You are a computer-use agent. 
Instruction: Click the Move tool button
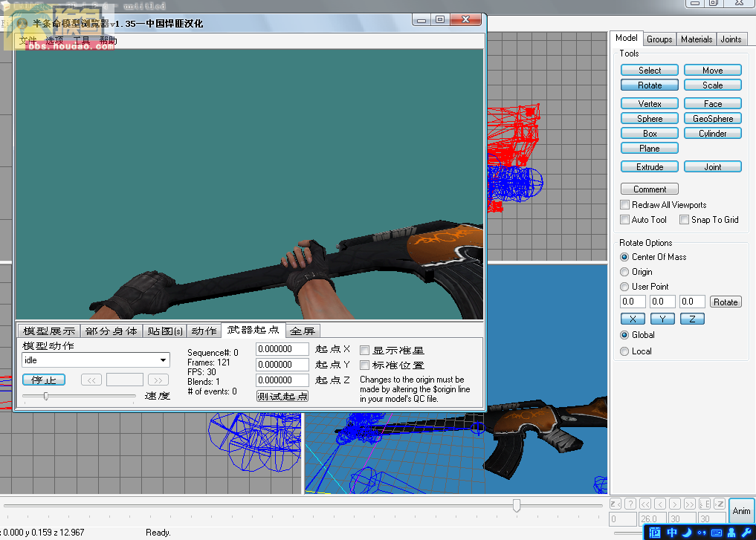coord(713,71)
